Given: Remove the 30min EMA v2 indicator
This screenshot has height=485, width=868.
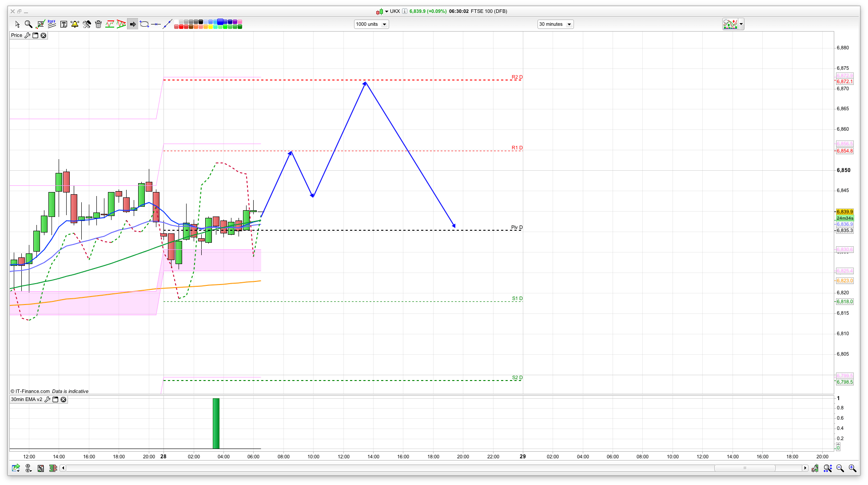Looking at the screenshot, I should tap(64, 399).
